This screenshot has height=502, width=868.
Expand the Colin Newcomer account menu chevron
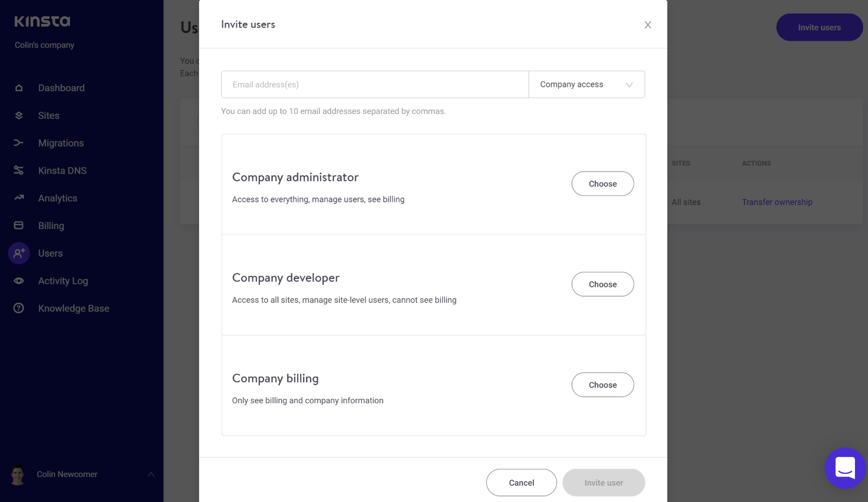(151, 474)
